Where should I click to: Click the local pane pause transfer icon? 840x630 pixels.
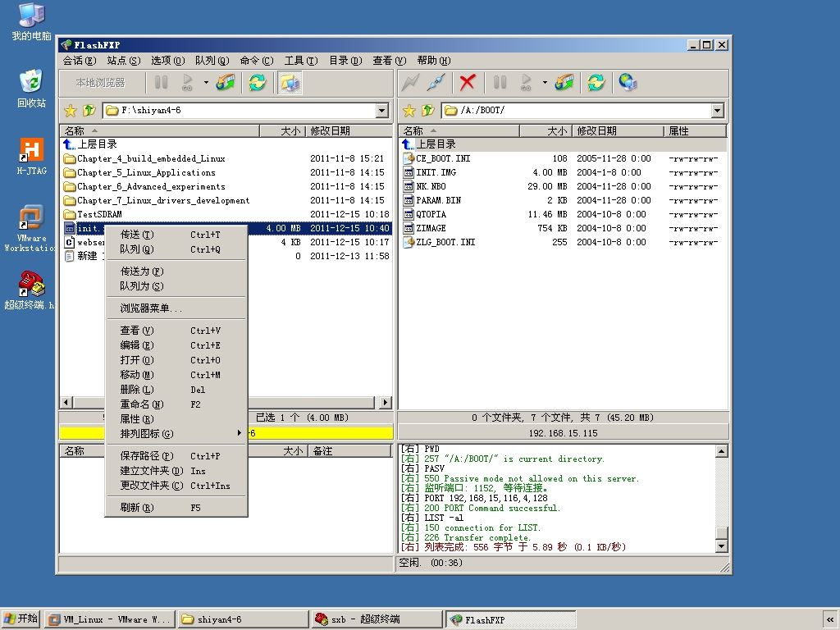click(162, 83)
